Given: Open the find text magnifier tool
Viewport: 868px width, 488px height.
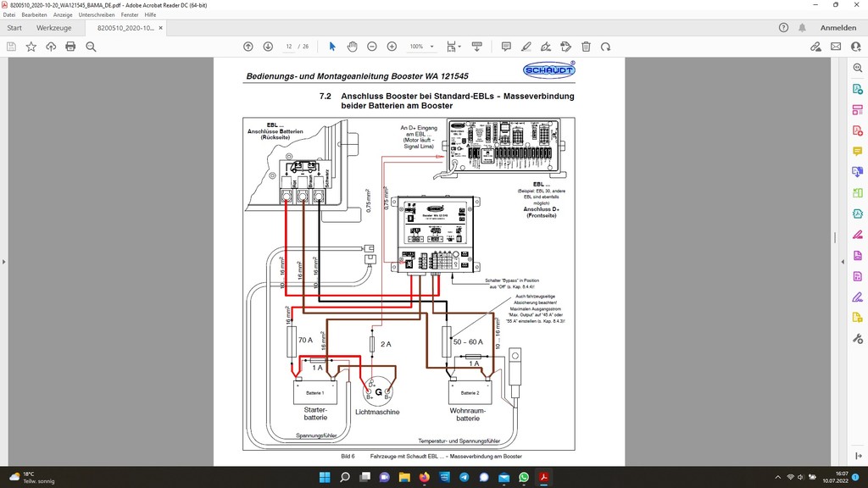Looking at the screenshot, I should [x=91, y=47].
